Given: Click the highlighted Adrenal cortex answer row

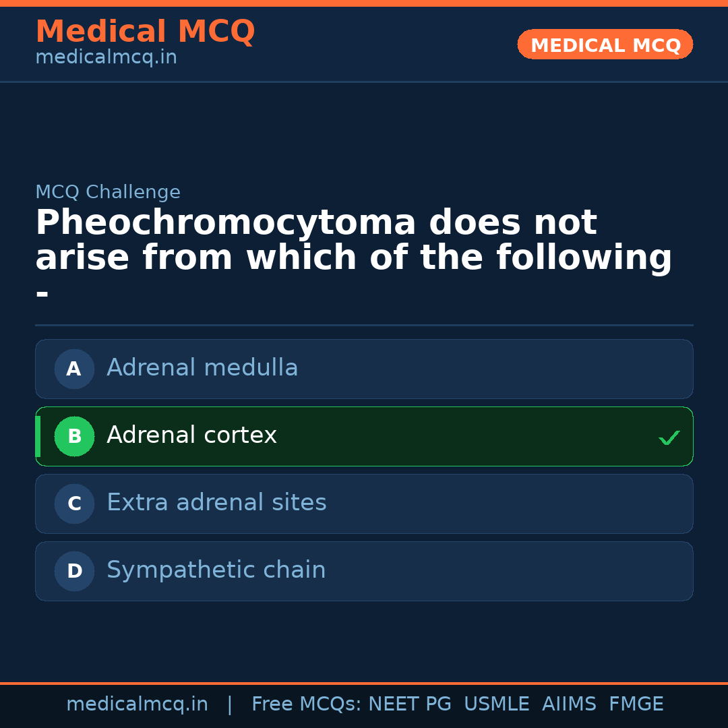Looking at the screenshot, I should (364, 436).
